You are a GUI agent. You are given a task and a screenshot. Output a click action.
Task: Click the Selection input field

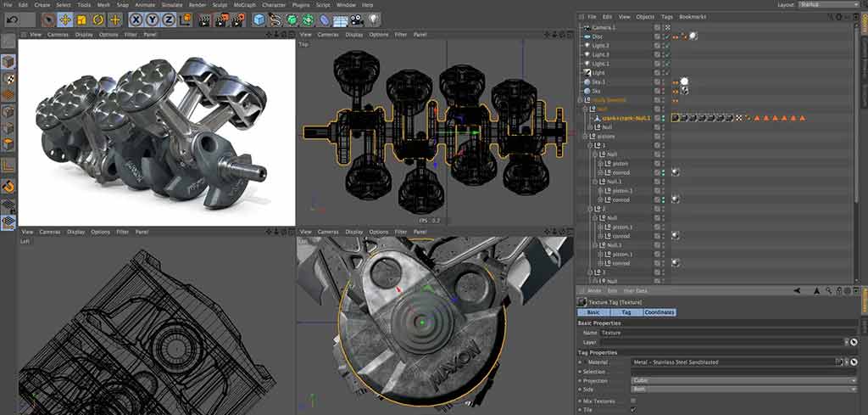point(744,371)
